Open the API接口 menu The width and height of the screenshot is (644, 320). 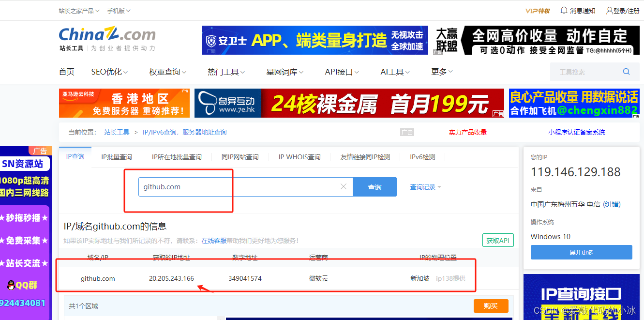click(x=342, y=72)
